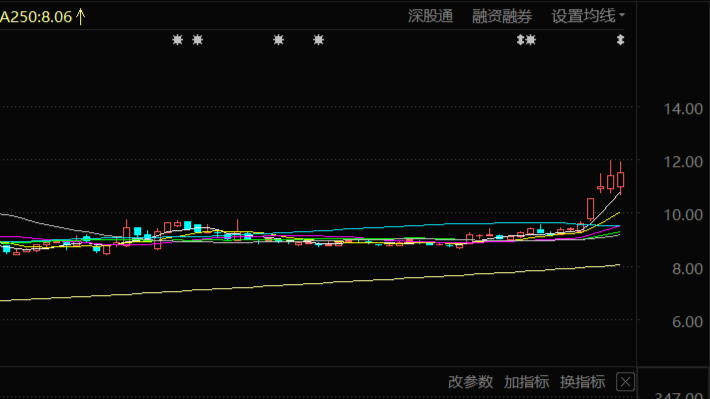
Task: Click the rightmost diamond marker above latest candles
Action: pos(620,40)
